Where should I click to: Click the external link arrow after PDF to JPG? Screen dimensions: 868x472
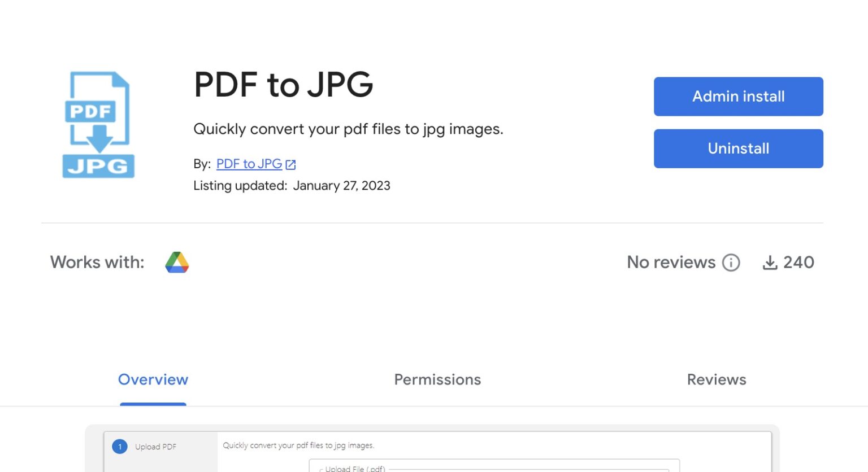click(x=290, y=164)
